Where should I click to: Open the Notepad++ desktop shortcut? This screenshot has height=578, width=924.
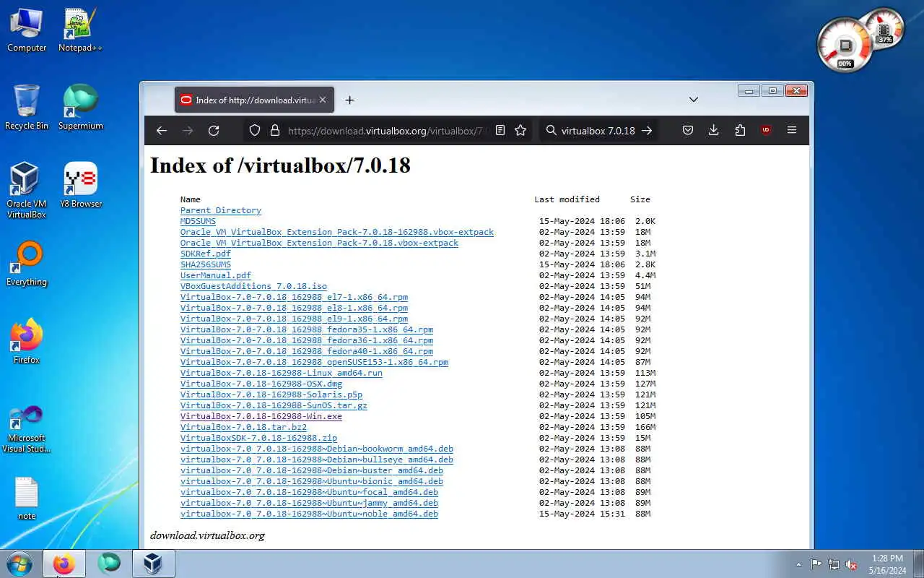(80, 30)
